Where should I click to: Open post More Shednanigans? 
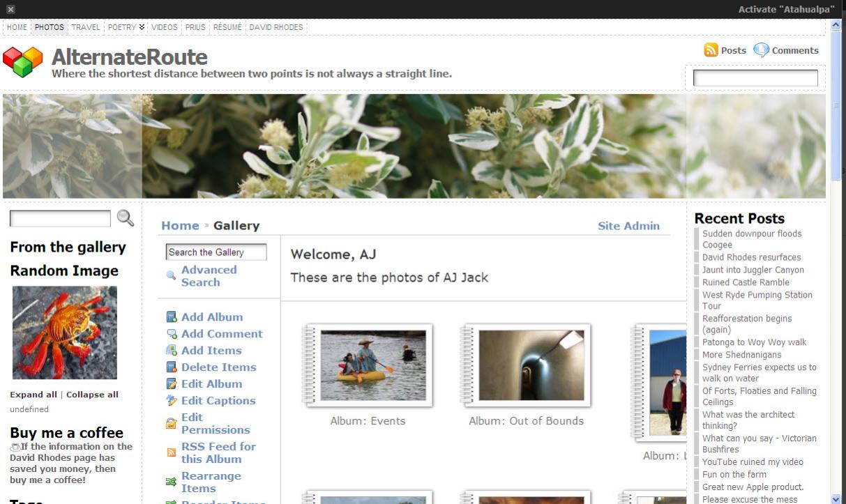coord(742,355)
